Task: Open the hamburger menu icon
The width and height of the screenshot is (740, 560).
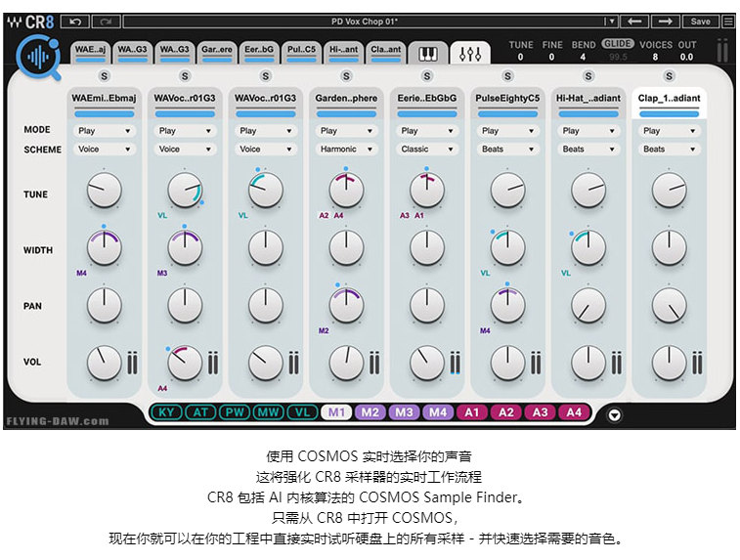Action: tap(729, 22)
